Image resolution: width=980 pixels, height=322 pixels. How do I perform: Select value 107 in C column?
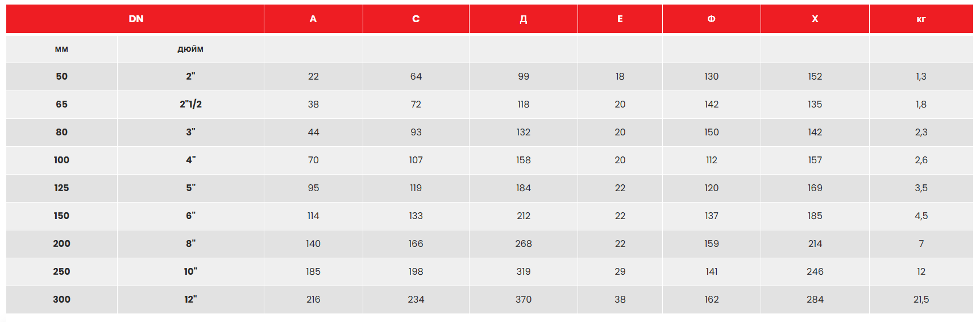coord(416,160)
